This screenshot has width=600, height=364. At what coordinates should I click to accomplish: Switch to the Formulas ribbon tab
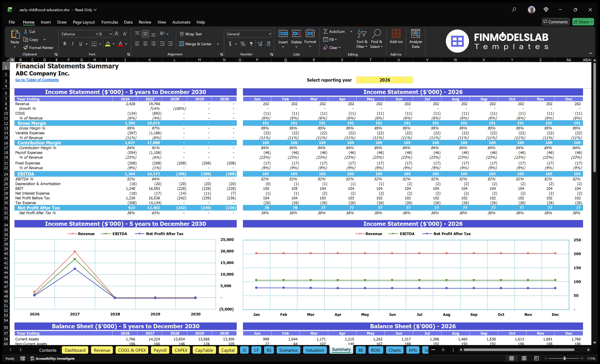tap(110, 22)
